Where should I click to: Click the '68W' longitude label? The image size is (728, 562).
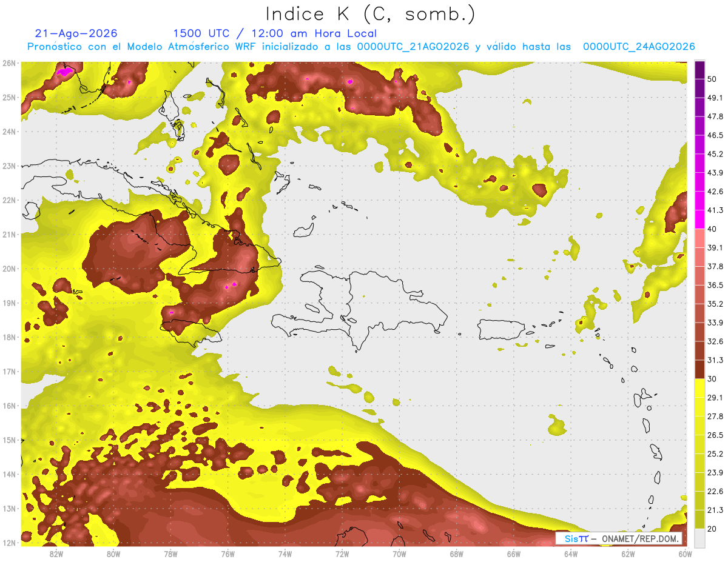[x=456, y=554]
